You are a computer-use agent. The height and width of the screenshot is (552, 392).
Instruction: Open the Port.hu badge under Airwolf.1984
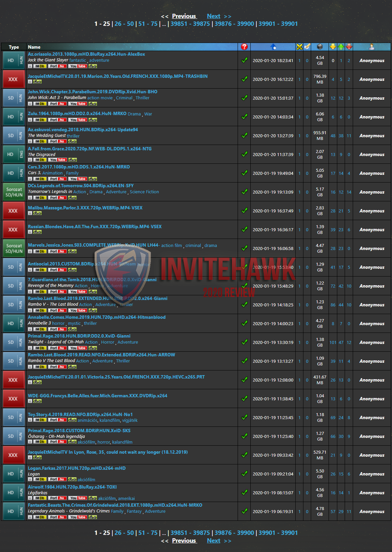click(57, 498)
